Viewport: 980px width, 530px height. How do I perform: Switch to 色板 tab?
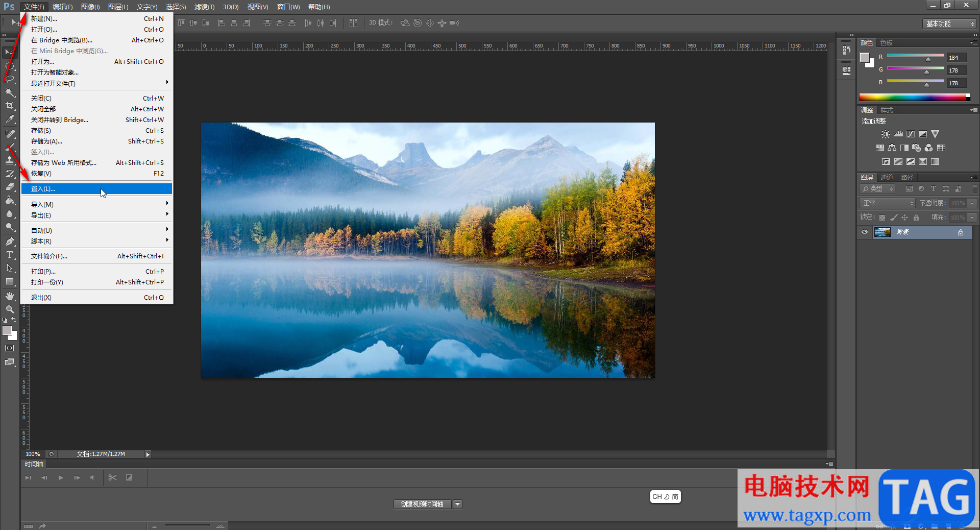pos(886,42)
